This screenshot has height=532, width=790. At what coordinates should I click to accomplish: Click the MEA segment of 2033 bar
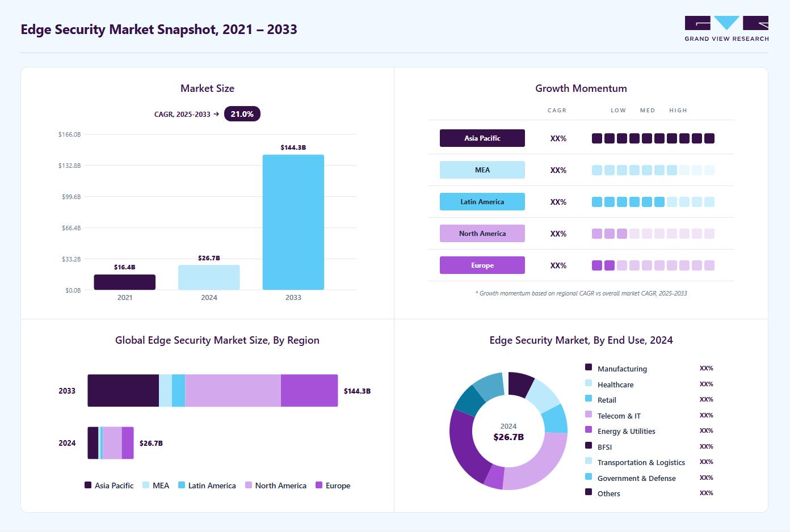[x=165, y=391]
